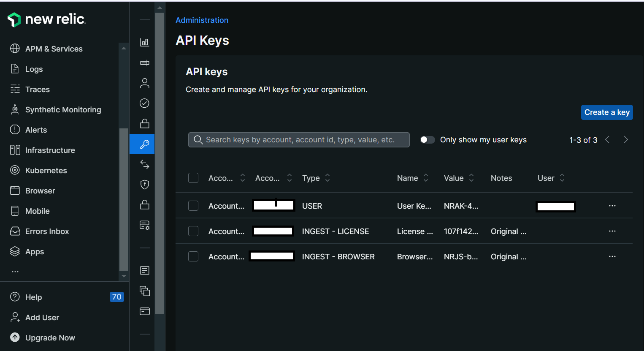Image resolution: width=644 pixels, height=351 pixels.
Task: Open Alerts in sidebar
Action: [x=36, y=130]
